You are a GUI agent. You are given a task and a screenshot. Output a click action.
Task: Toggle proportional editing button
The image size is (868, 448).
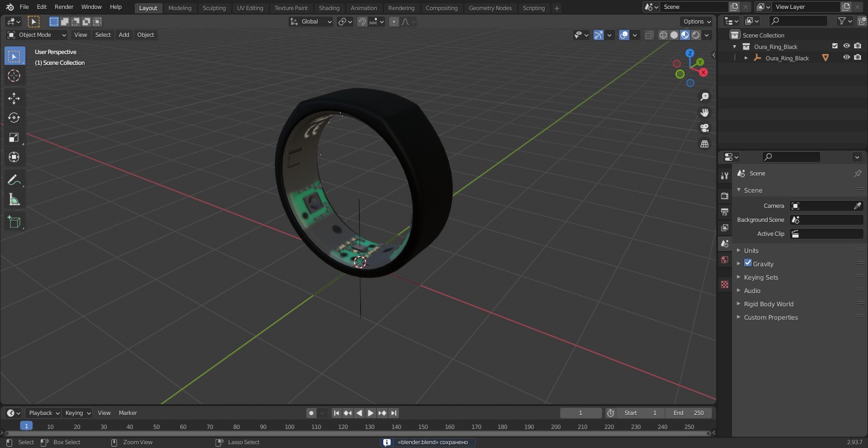[x=394, y=22]
